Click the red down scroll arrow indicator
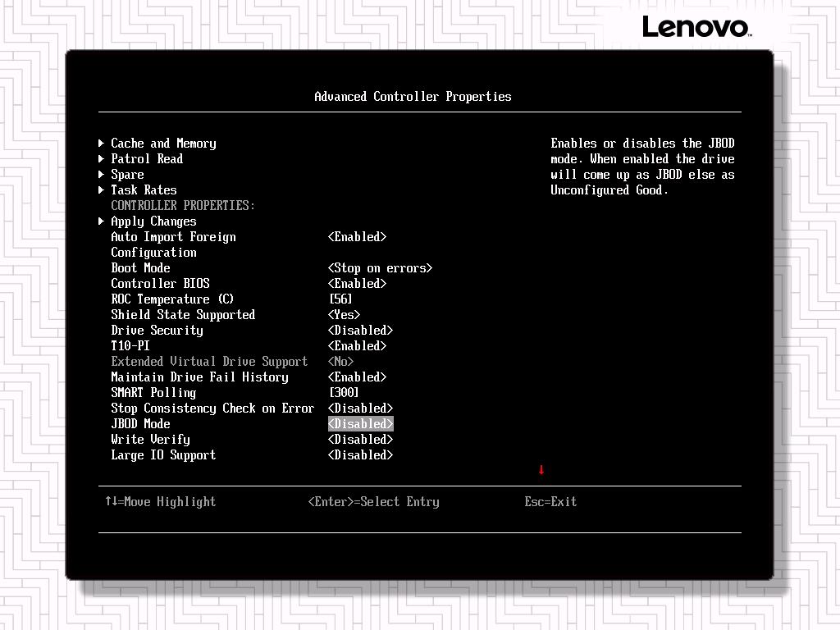840x630 pixels. click(541, 470)
